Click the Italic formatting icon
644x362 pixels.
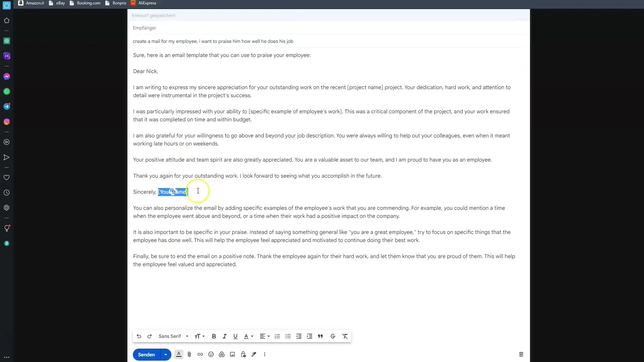[x=224, y=337]
